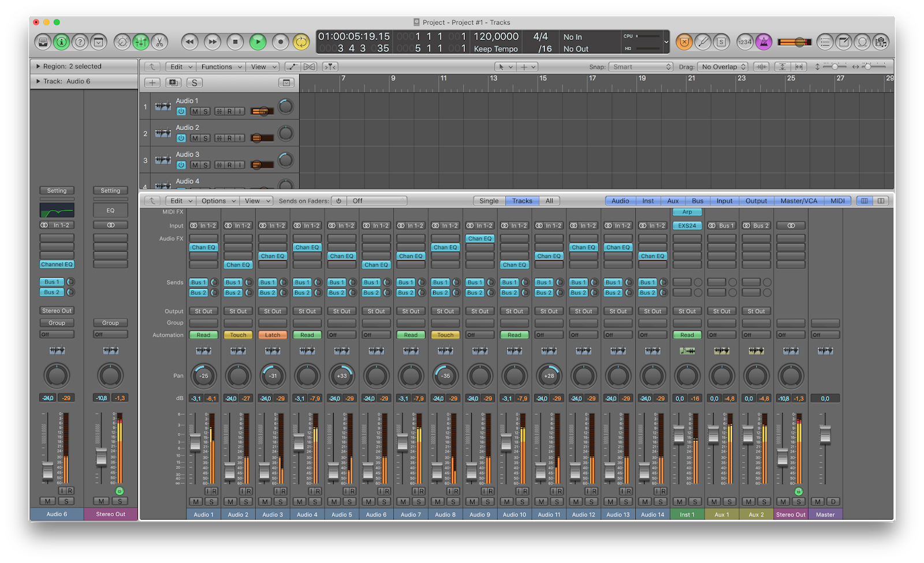
Task: Toggle the Inspector (i) button
Action: 61,42
